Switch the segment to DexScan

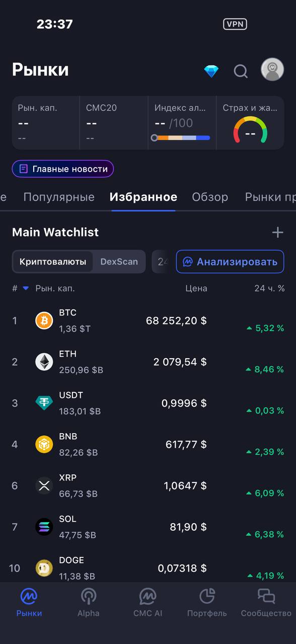pyautogui.click(x=119, y=262)
